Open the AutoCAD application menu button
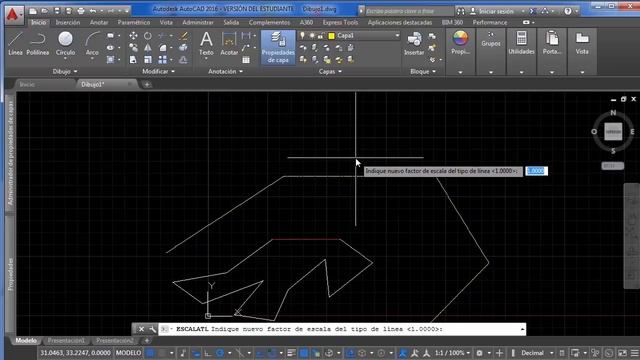The width and height of the screenshot is (640, 360). point(13,14)
